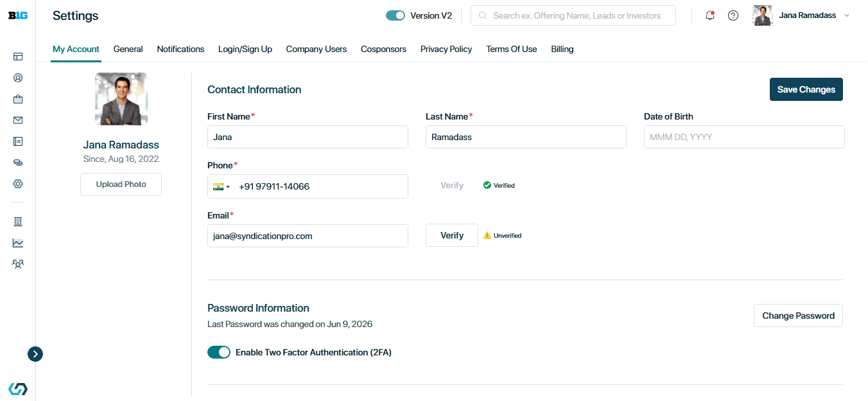Open the notifications bell icon
Image resolution: width=868 pixels, height=401 pixels.
710,15
